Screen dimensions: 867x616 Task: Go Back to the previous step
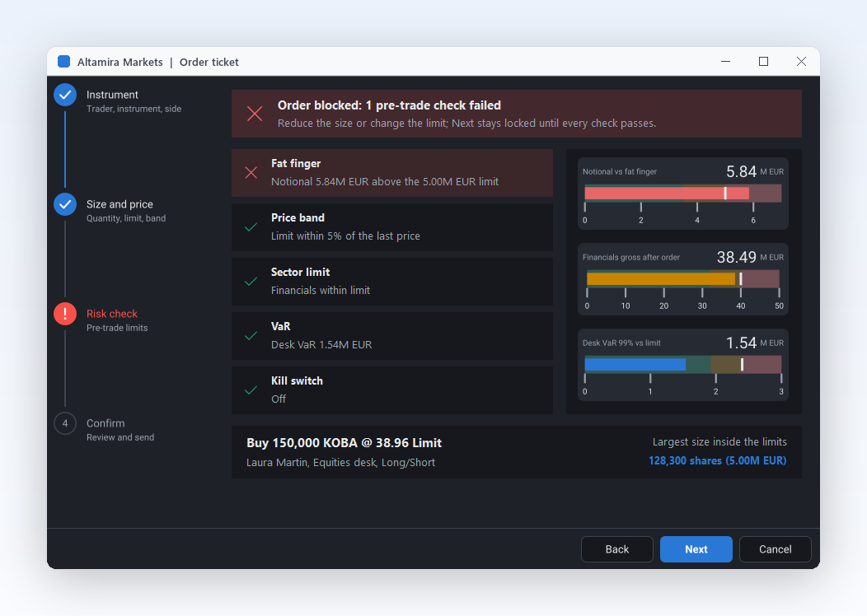tap(617, 549)
